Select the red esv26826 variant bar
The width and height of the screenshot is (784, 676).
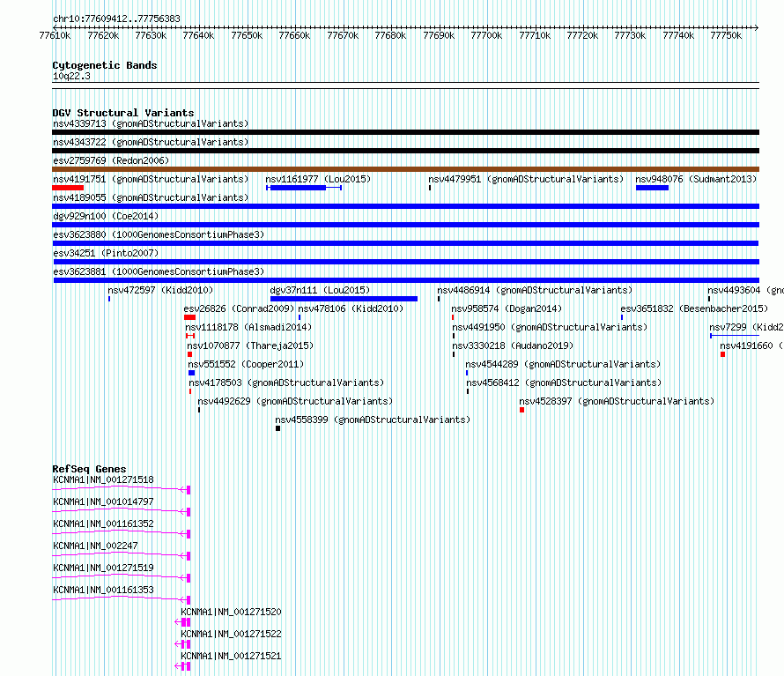pos(189,317)
